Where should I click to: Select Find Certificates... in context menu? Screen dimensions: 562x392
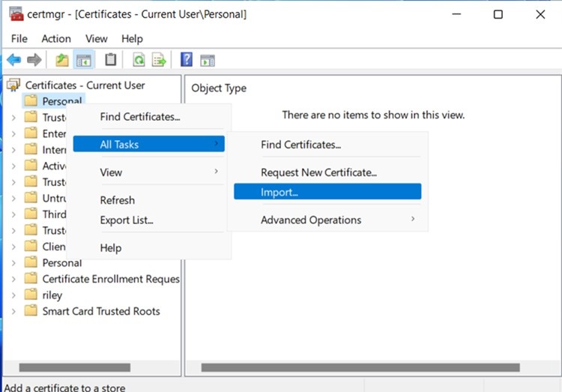(x=149, y=117)
